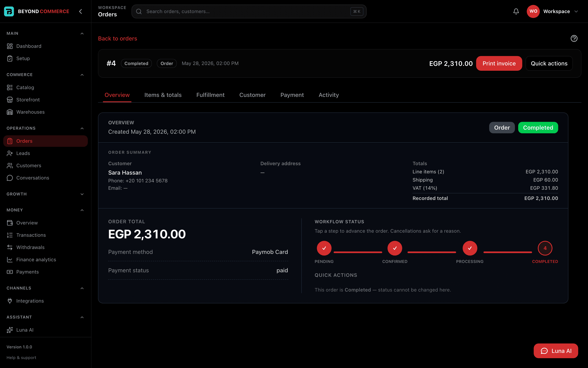Click the search magnifier icon

(139, 11)
